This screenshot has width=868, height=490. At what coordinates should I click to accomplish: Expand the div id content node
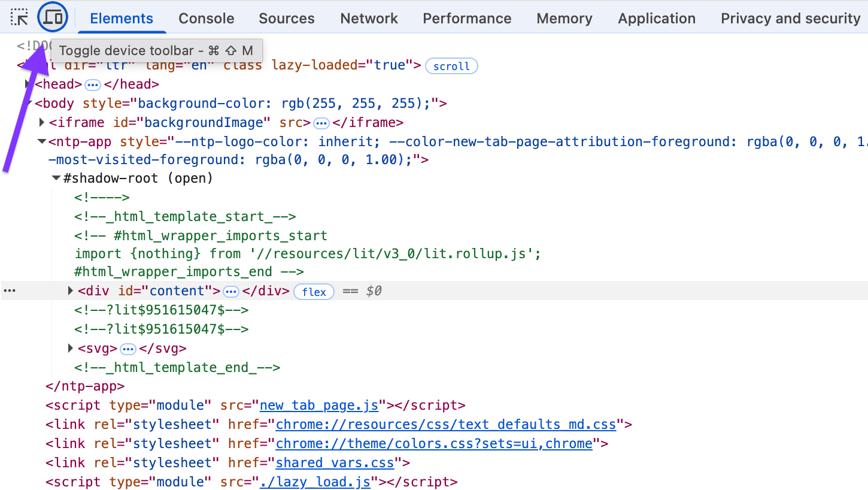click(x=71, y=291)
